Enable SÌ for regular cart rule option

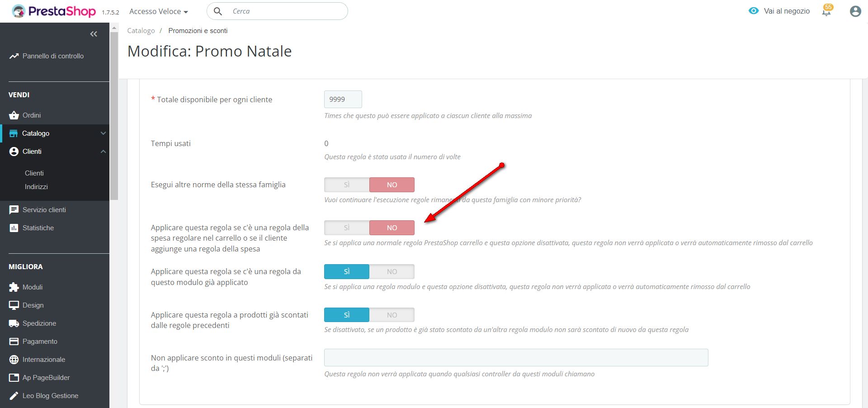coord(347,228)
